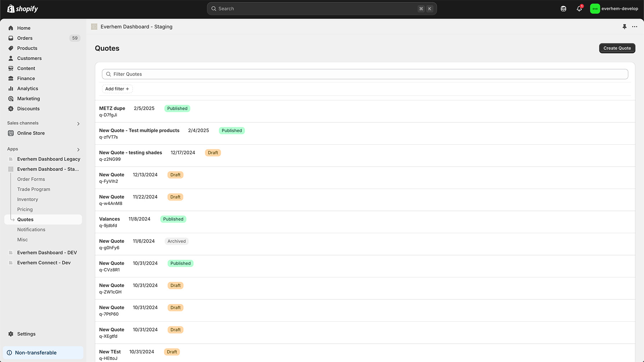Screen dimensions: 644x362
Task: Click the Online Store icon
Action: (x=11, y=133)
